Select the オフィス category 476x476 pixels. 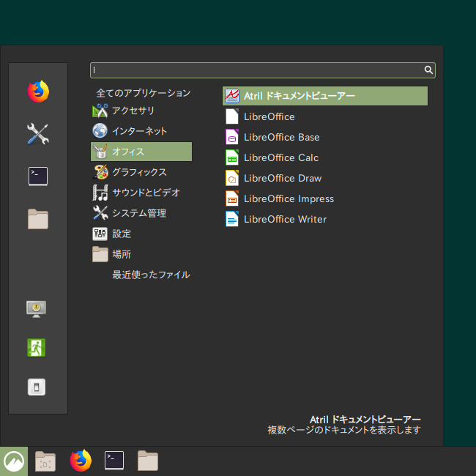[141, 152]
